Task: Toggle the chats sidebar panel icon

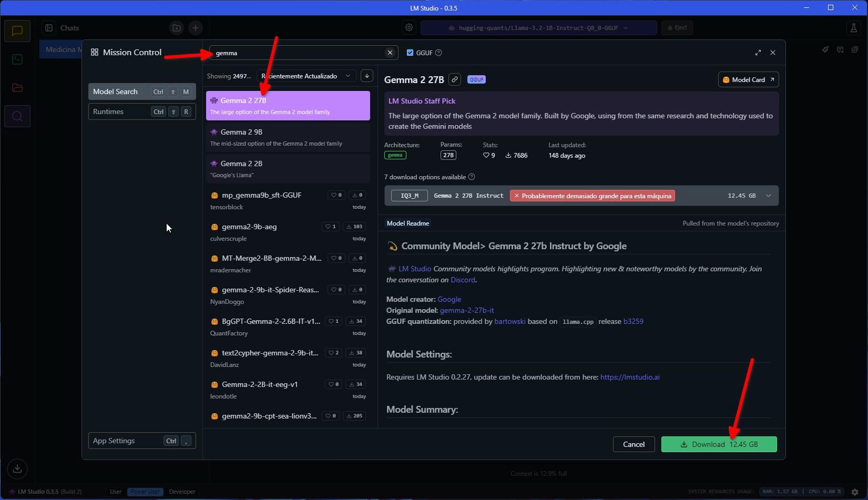Action: 49,28
